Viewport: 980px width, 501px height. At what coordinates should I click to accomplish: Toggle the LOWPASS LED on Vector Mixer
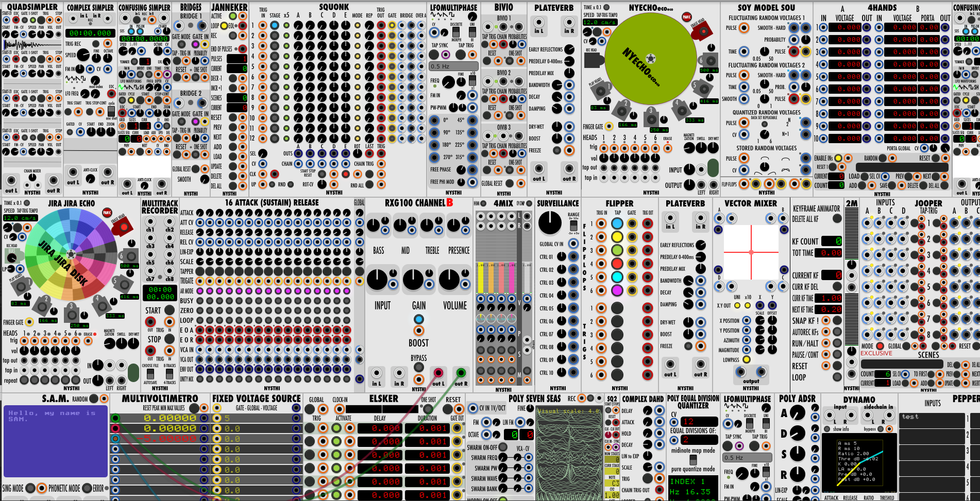746,359
